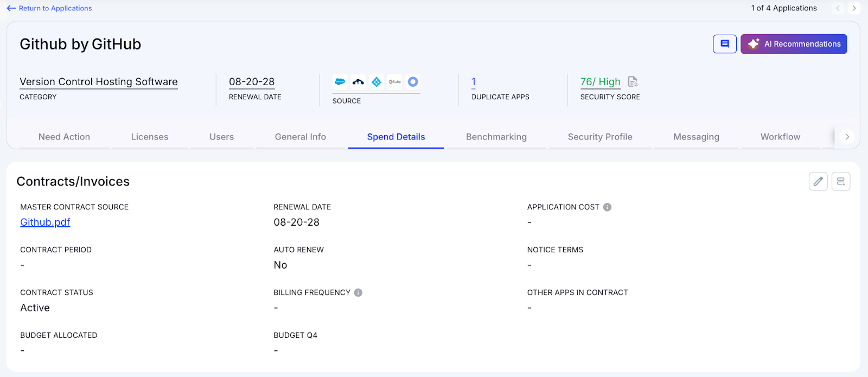Image resolution: width=868 pixels, height=377 pixels.
Task: Click the SOURCE label
Action: pyautogui.click(x=347, y=101)
